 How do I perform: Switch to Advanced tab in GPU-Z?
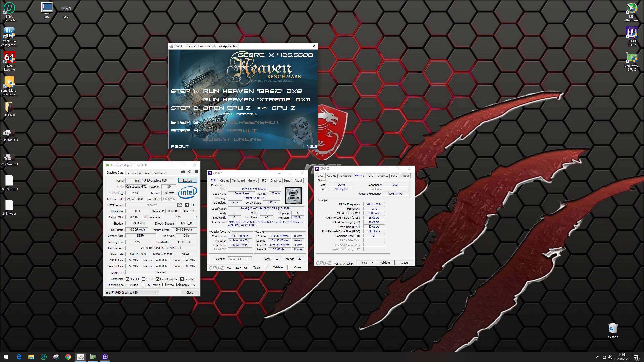pos(145,173)
